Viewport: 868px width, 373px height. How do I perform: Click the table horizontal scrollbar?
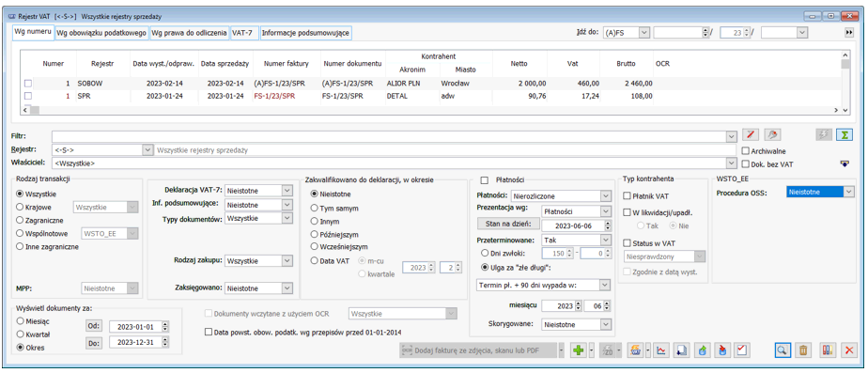[430, 110]
